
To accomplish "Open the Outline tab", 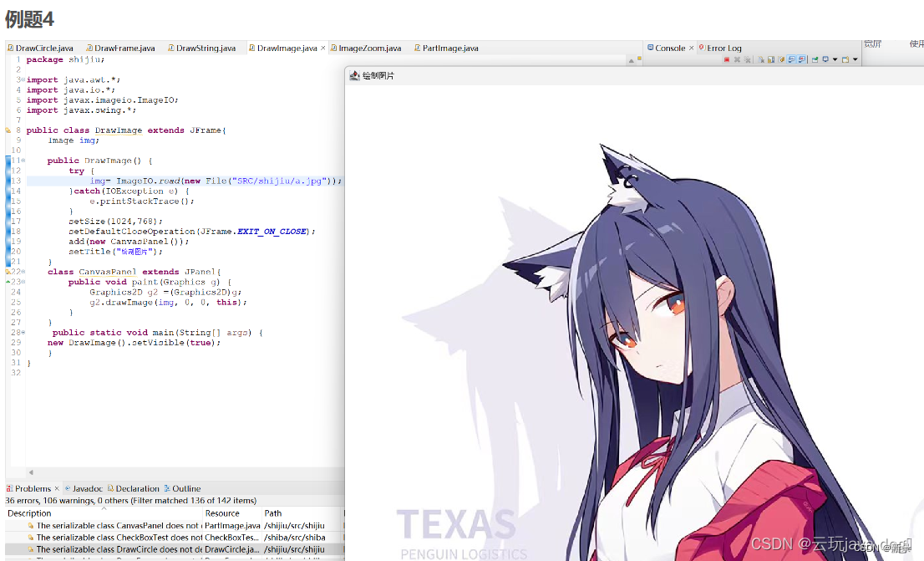I will 182,488.
